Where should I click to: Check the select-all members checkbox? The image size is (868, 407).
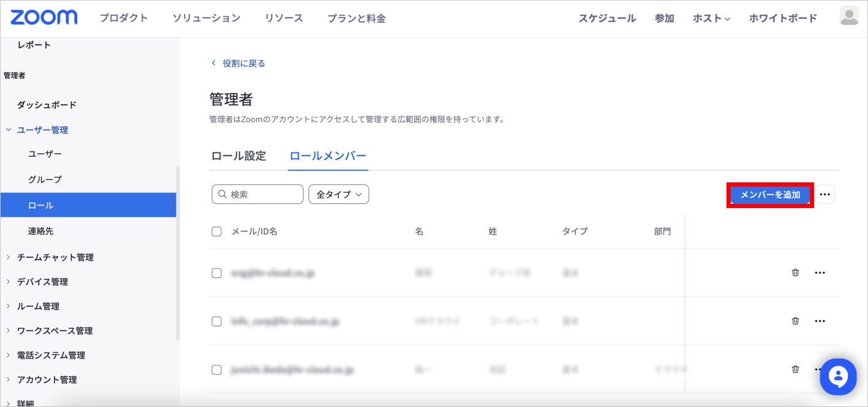click(x=216, y=231)
